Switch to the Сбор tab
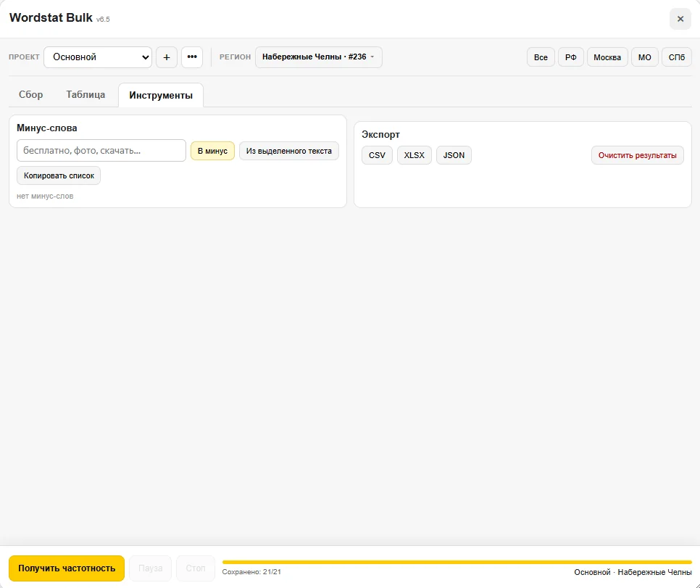The image size is (700, 588). 31,95
